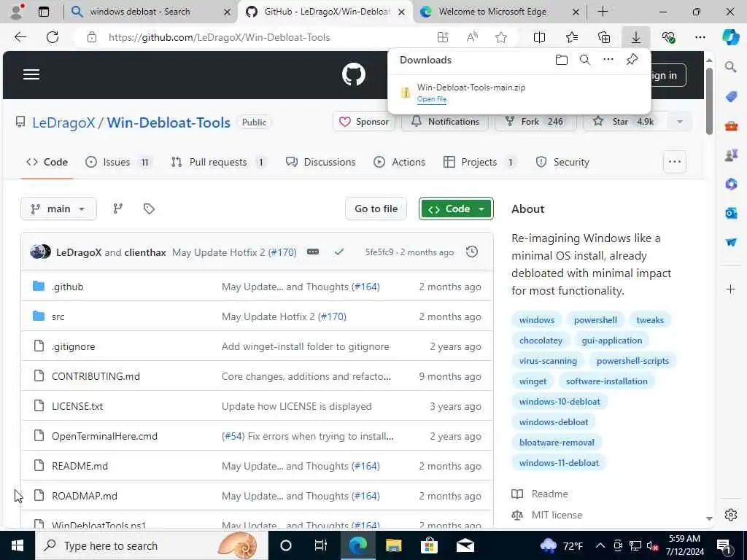Image resolution: width=747 pixels, height=560 pixels.
Task: Open Edge sidebar search icon
Action: (731, 67)
